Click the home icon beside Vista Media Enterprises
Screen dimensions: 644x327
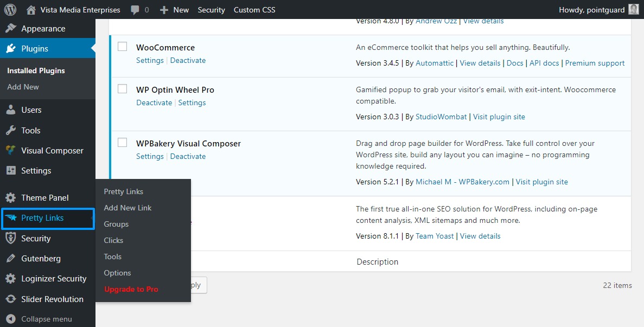coord(31,10)
